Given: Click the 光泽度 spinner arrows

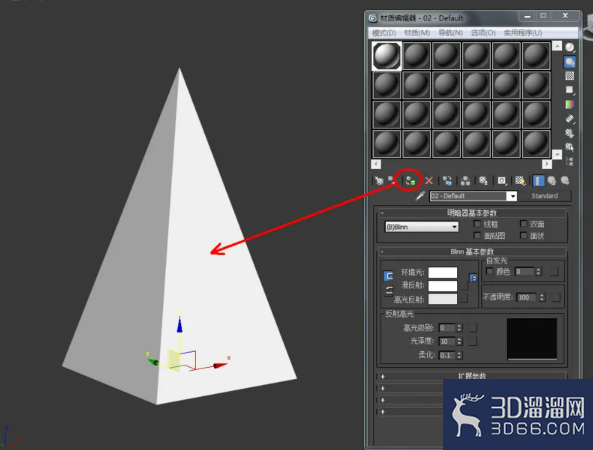Looking at the screenshot, I should click(x=459, y=341).
